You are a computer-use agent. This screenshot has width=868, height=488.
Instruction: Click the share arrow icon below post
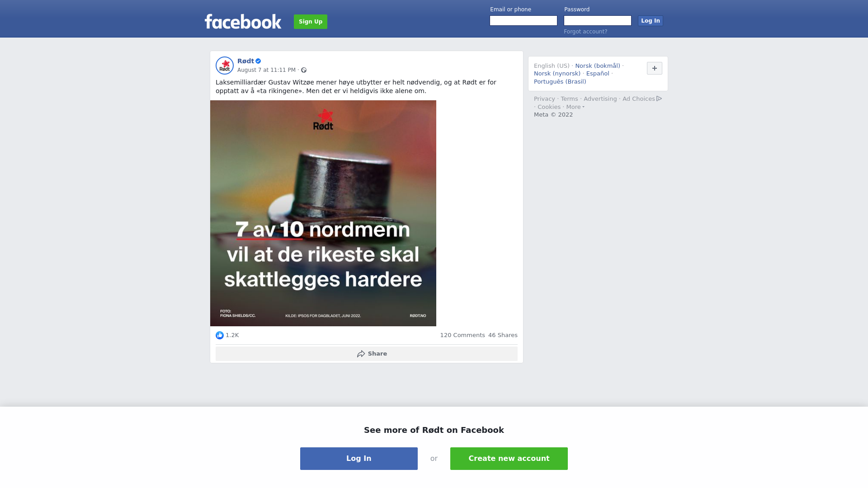pyautogui.click(x=361, y=354)
